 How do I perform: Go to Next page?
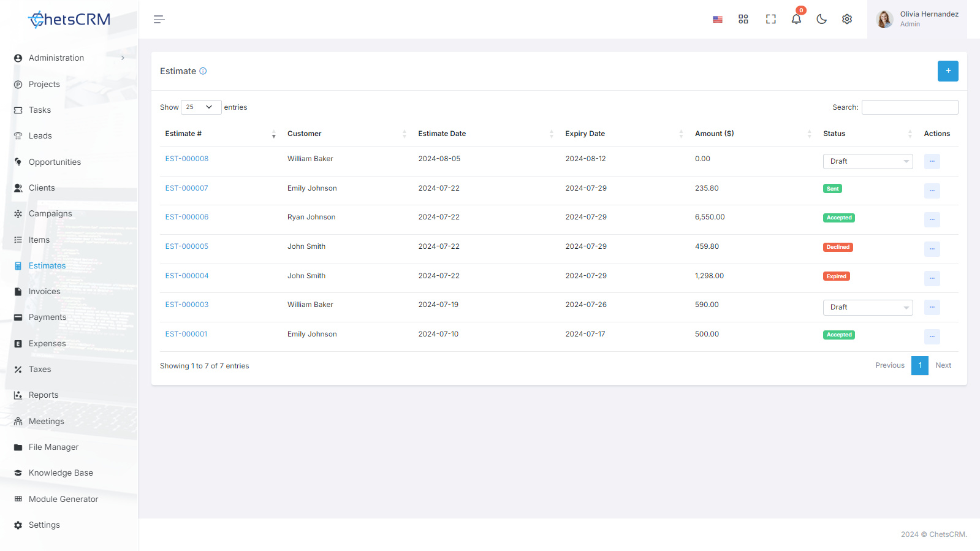(943, 365)
